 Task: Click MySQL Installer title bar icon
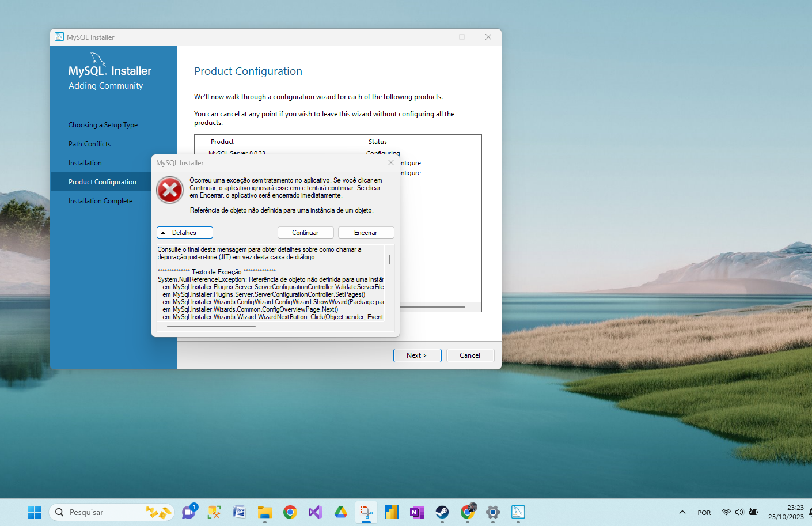pyautogui.click(x=59, y=37)
